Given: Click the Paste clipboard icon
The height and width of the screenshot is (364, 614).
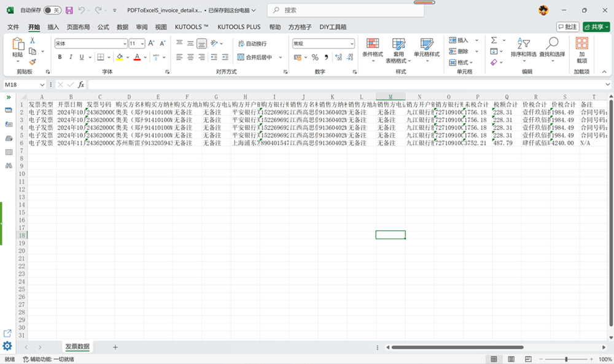Looking at the screenshot, I should pos(18,44).
